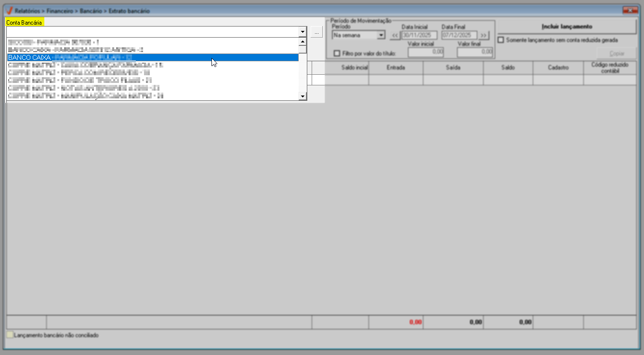Click the Data Final date field
Viewport: 644px width, 355px height.
459,35
